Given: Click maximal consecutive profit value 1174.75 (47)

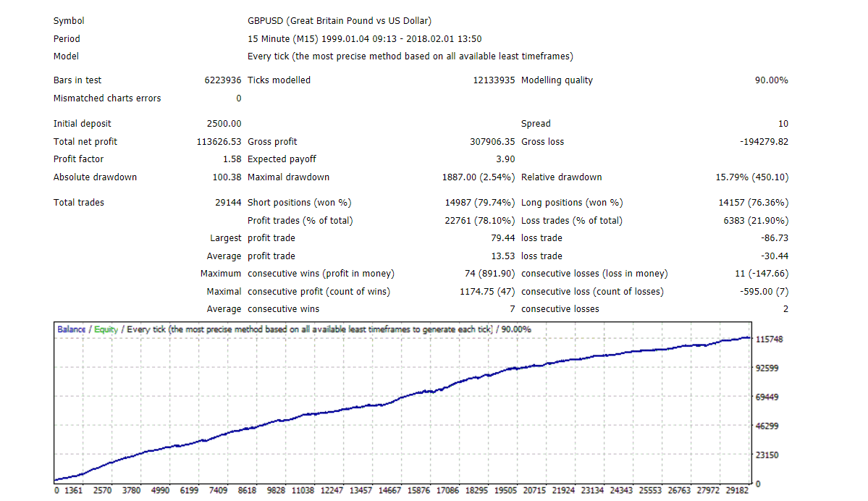Looking at the screenshot, I should pos(487,292).
